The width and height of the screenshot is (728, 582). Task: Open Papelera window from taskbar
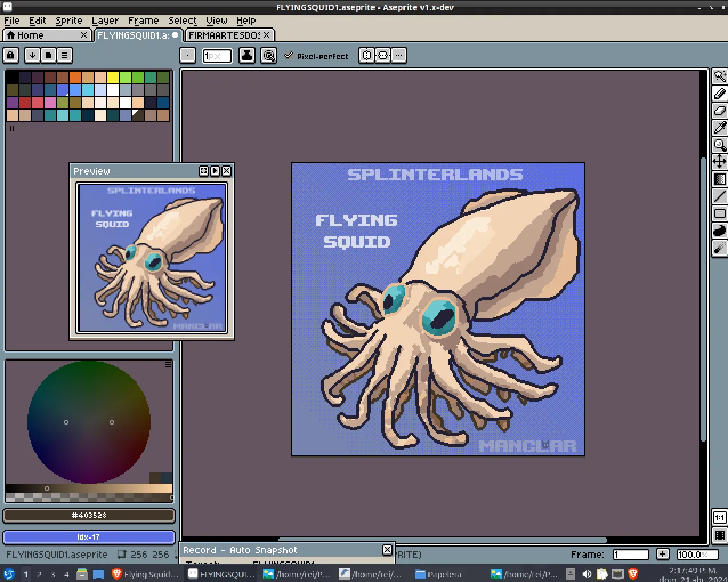[x=439, y=575]
